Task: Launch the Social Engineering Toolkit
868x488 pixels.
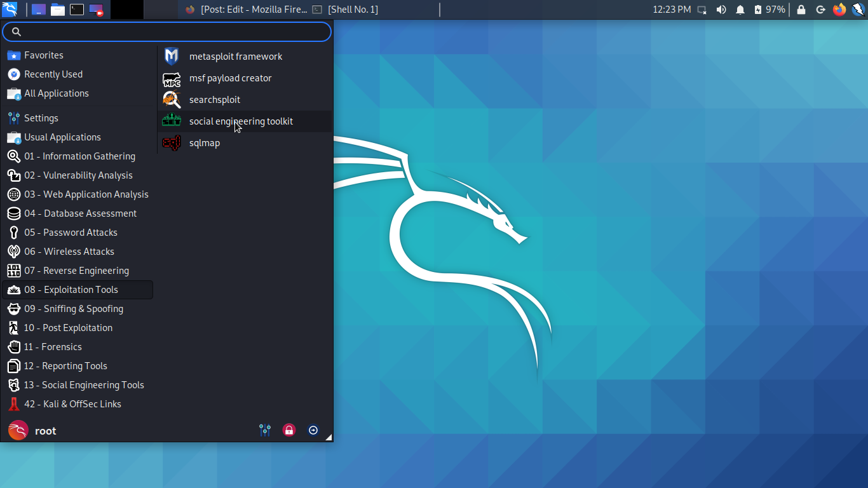Action: [240, 121]
